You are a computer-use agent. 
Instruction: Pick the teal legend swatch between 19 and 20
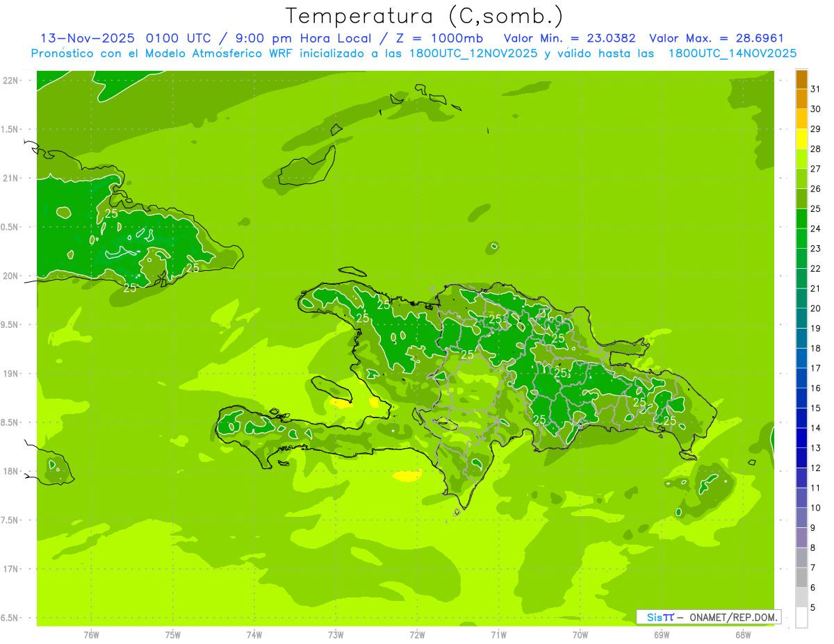(x=801, y=318)
